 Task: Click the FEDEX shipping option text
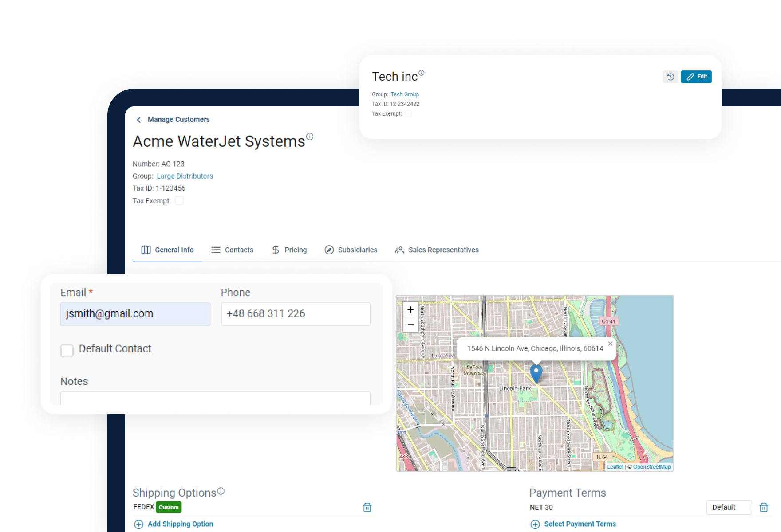[x=144, y=507]
